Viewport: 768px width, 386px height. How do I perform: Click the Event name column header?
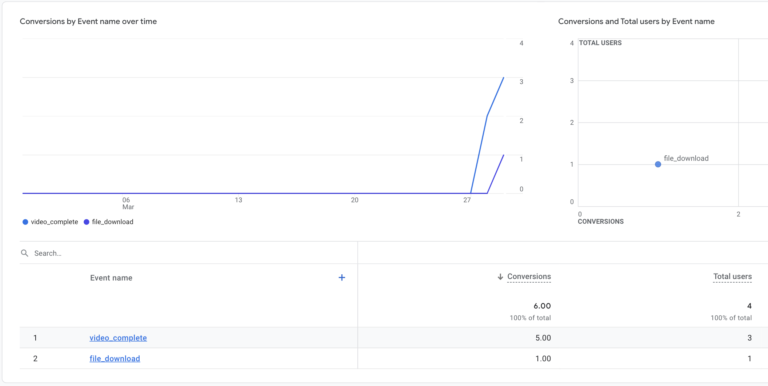[x=111, y=278]
